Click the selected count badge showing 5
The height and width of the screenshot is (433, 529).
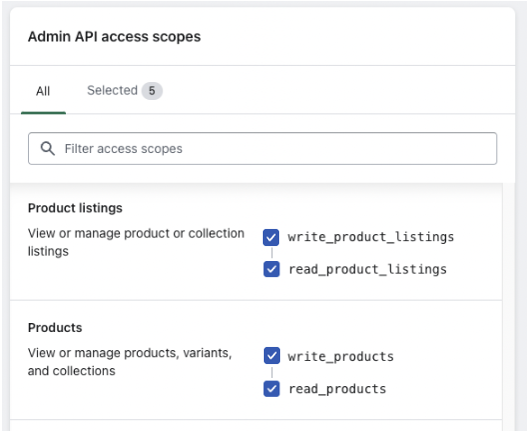coord(152,91)
